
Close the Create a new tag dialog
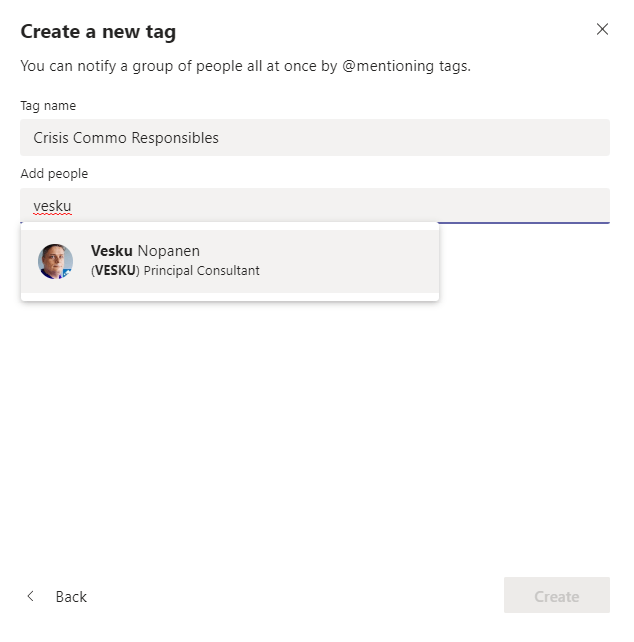[x=602, y=29]
